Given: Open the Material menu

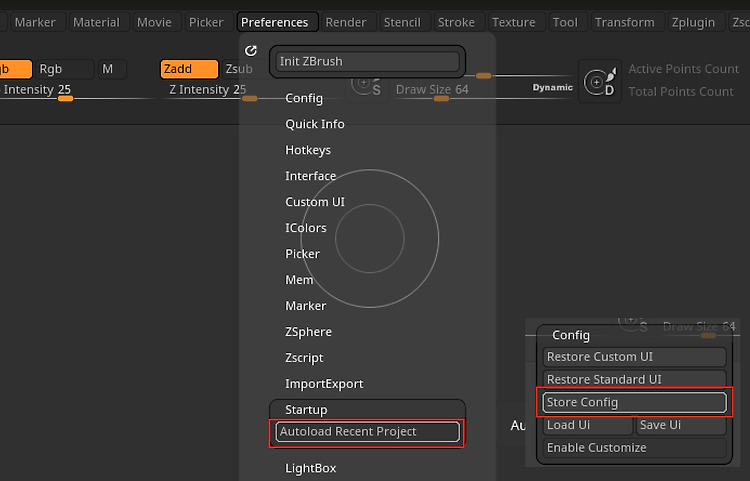Looking at the screenshot, I should [97, 22].
